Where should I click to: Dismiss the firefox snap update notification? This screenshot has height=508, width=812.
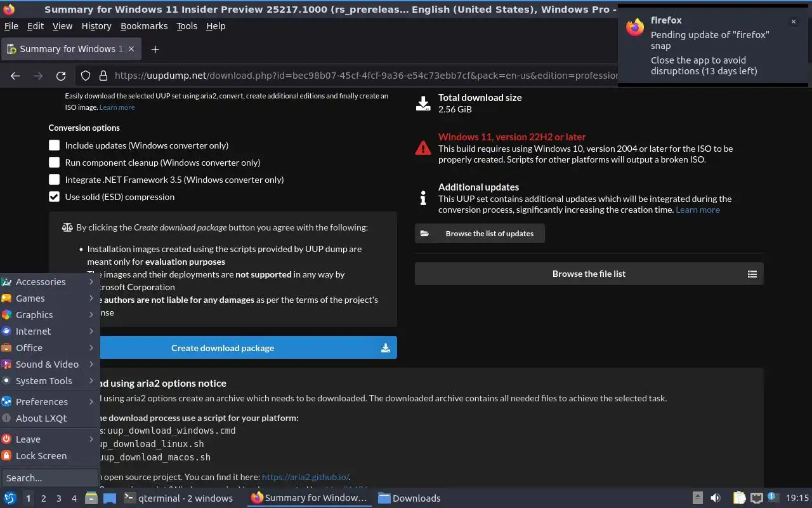(793, 22)
